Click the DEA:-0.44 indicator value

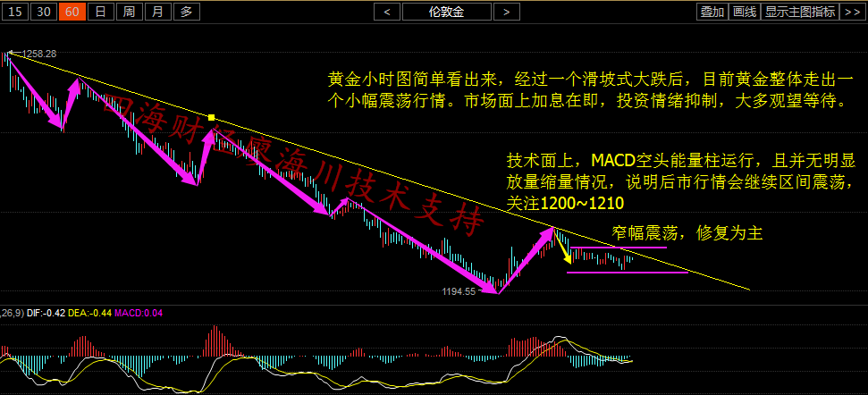pos(89,313)
